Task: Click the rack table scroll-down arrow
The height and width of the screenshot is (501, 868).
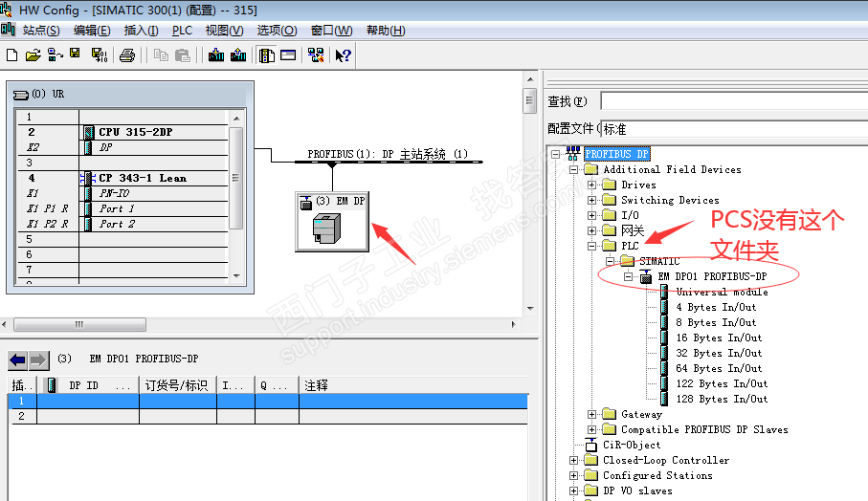Action: point(236,275)
